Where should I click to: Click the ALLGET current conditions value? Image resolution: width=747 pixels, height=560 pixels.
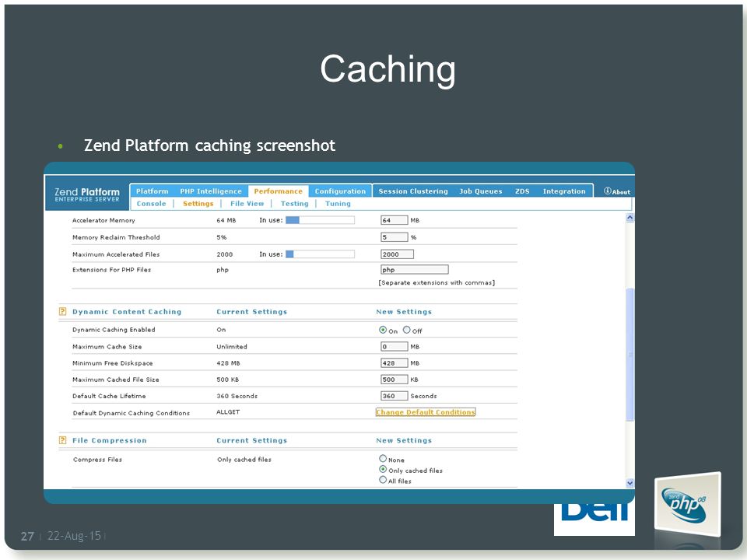point(228,412)
